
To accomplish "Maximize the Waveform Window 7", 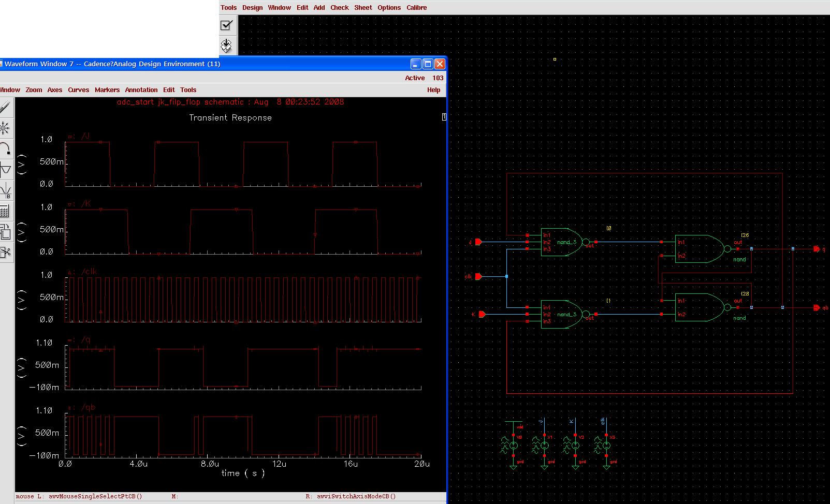I will point(428,64).
